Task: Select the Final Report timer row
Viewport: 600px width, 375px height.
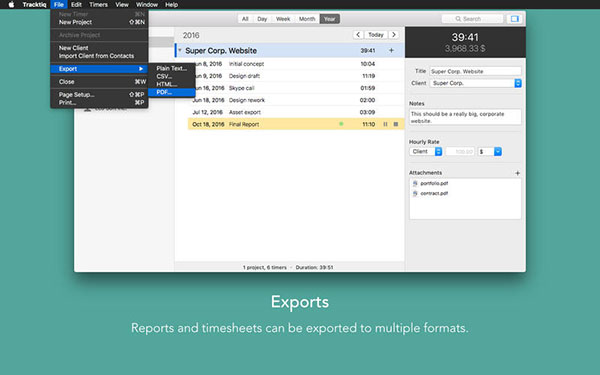Action: coord(296,124)
